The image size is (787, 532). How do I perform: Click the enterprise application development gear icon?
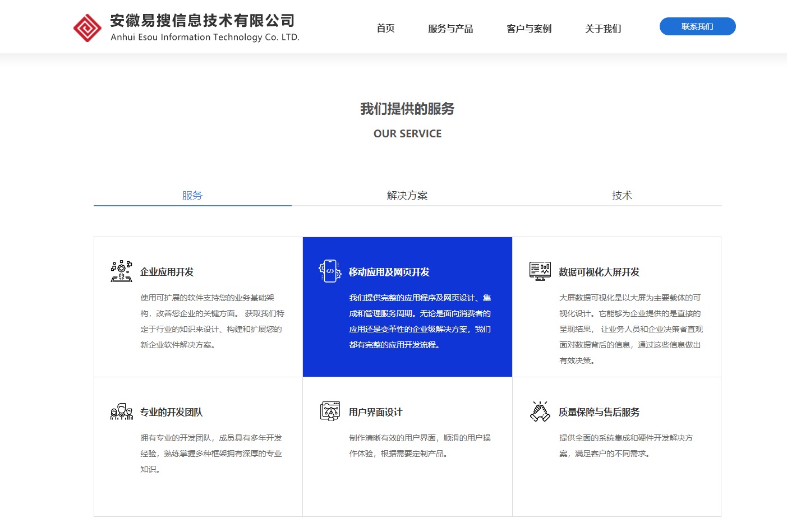121,271
